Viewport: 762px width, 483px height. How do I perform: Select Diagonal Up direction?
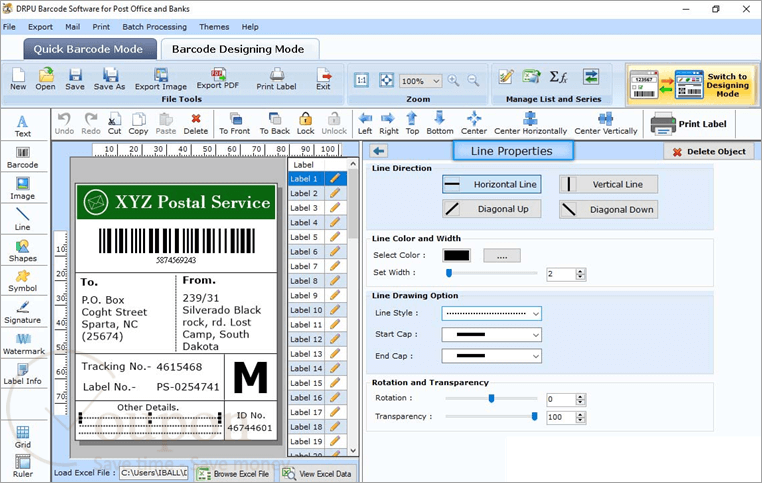[492, 209]
